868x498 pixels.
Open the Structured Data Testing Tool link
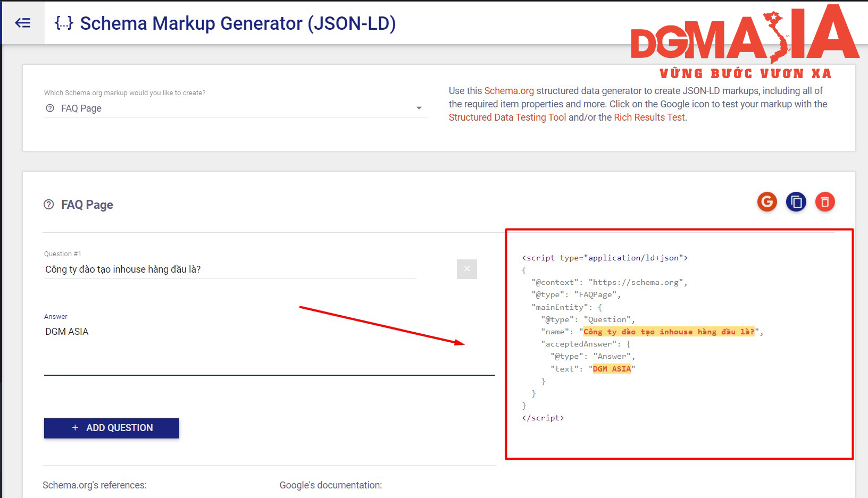click(x=507, y=117)
